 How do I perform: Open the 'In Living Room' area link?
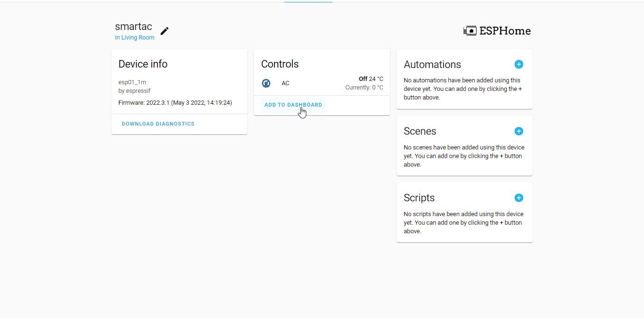(x=134, y=37)
